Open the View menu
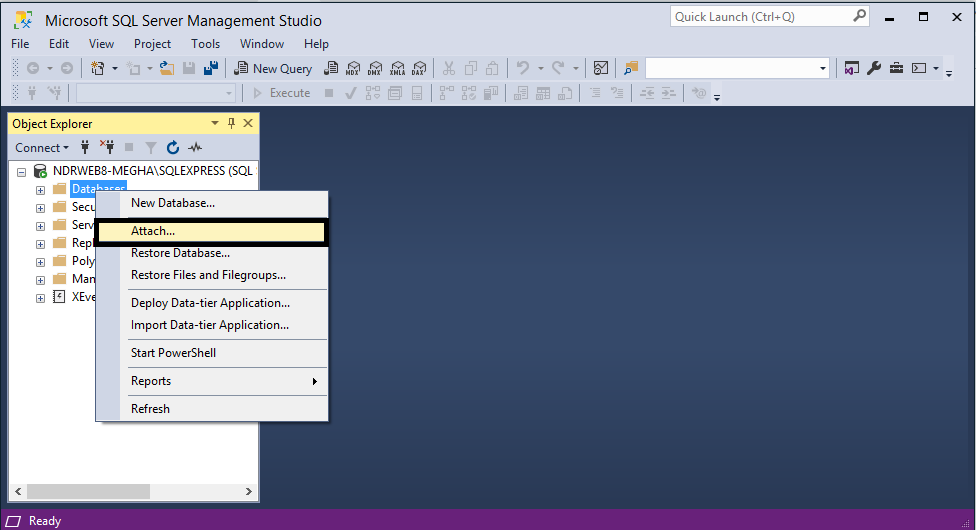976x530 pixels. pos(101,44)
